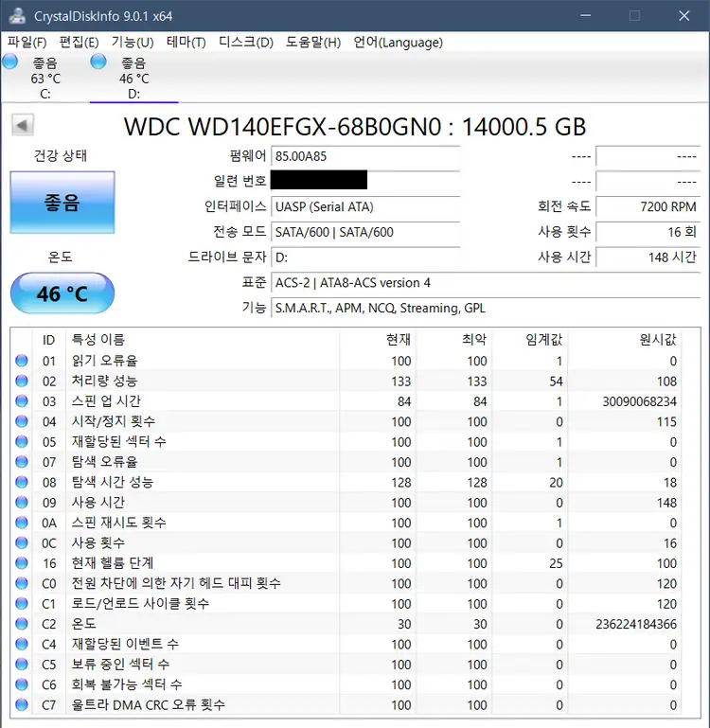Click the 특성 이름 column header

pyautogui.click(x=203, y=340)
